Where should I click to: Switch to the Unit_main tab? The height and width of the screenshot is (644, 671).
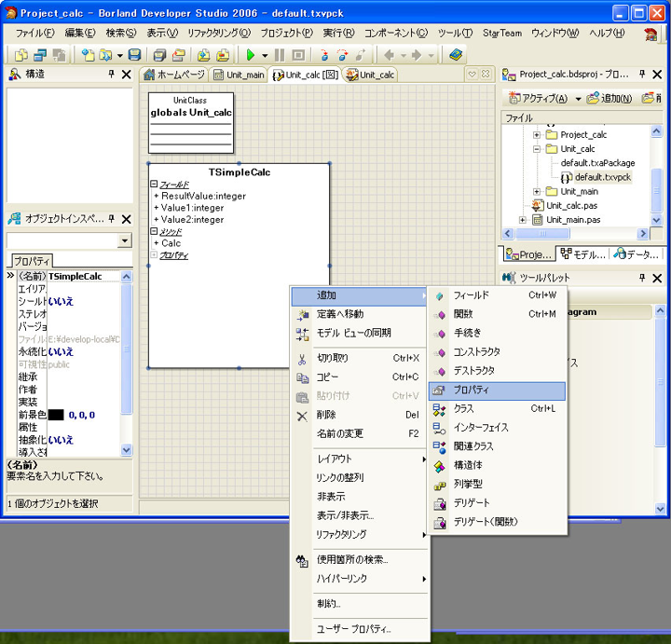(x=240, y=75)
